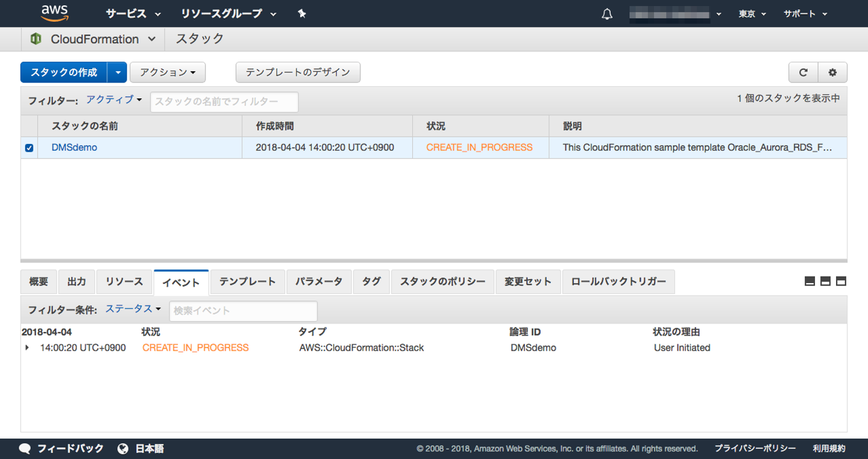Open the notifications bell icon
The image size is (868, 459).
[x=607, y=14]
